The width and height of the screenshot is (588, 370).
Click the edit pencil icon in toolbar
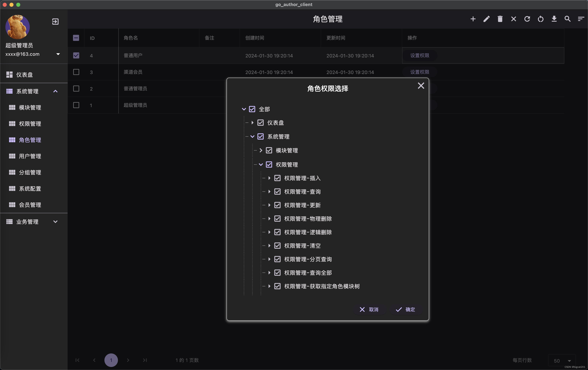click(486, 19)
